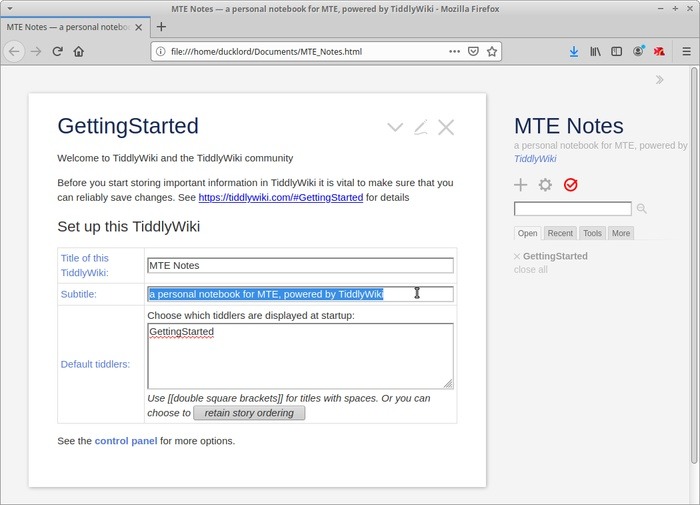Open tiddlywiki.com/#GettingStarted hyperlink

[x=281, y=197]
